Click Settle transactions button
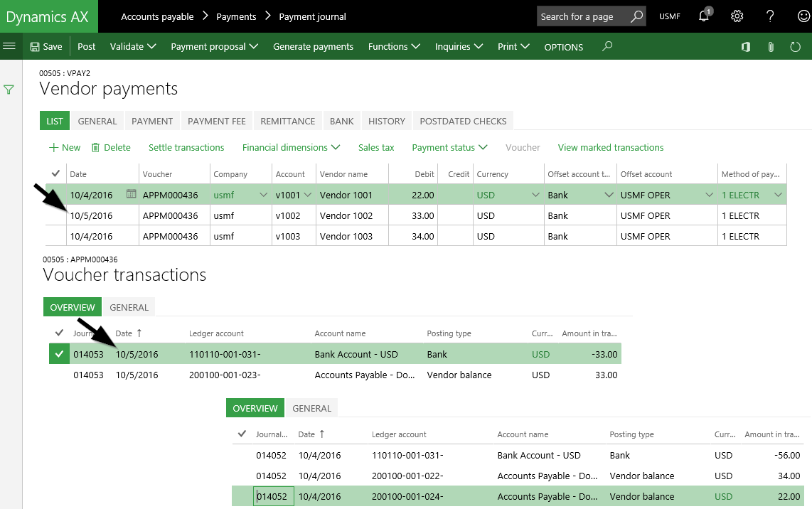The width and height of the screenshot is (812, 509). click(x=186, y=148)
